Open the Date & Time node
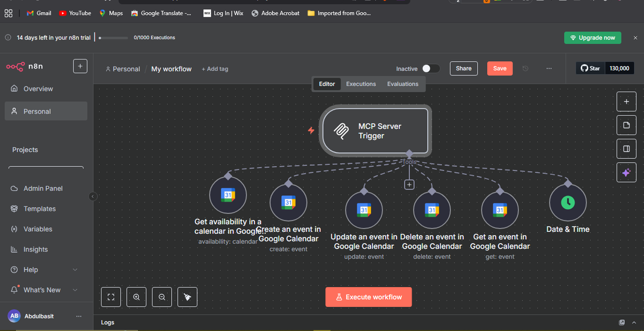The width and height of the screenshot is (644, 331). tap(568, 202)
